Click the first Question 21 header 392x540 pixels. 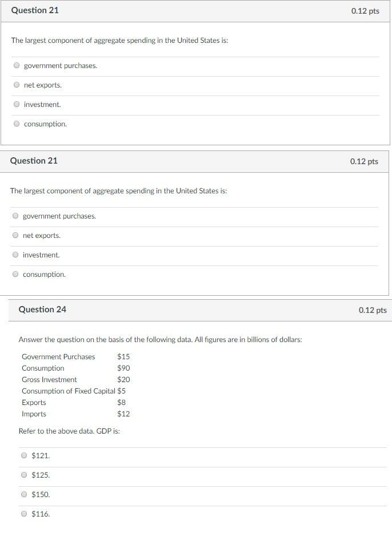coord(34,10)
